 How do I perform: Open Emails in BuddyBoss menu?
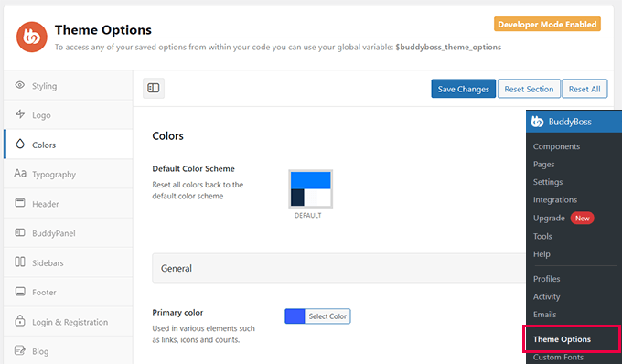[544, 315]
